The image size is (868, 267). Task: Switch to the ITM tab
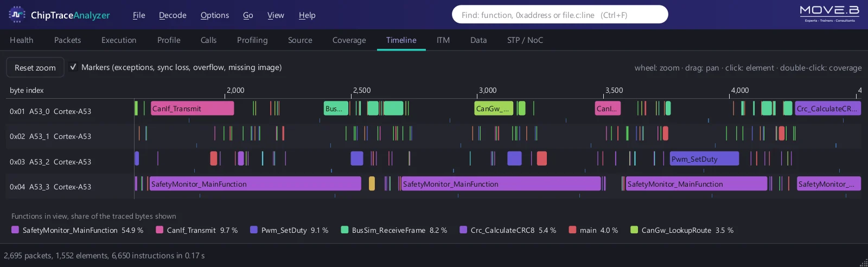[x=443, y=40]
